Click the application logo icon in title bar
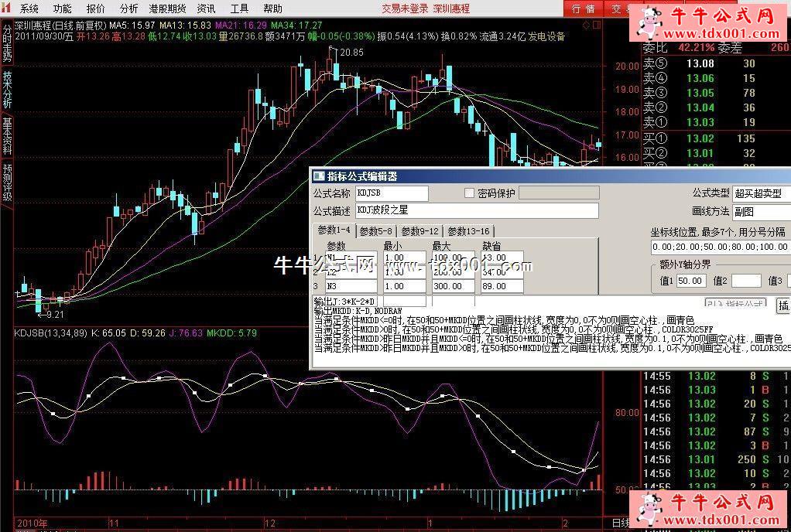The image size is (791, 532). point(5,8)
